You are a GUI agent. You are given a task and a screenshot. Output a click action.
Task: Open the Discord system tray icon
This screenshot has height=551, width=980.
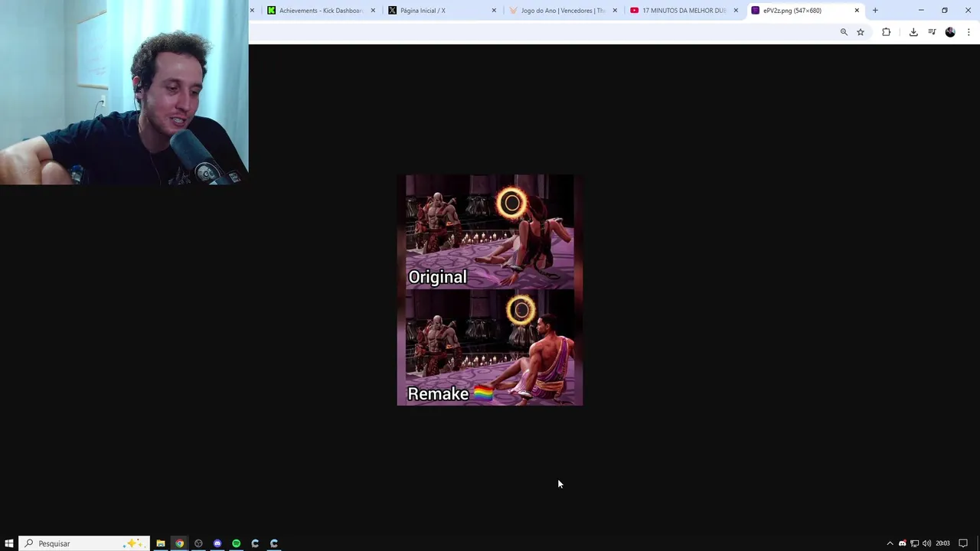(x=902, y=543)
